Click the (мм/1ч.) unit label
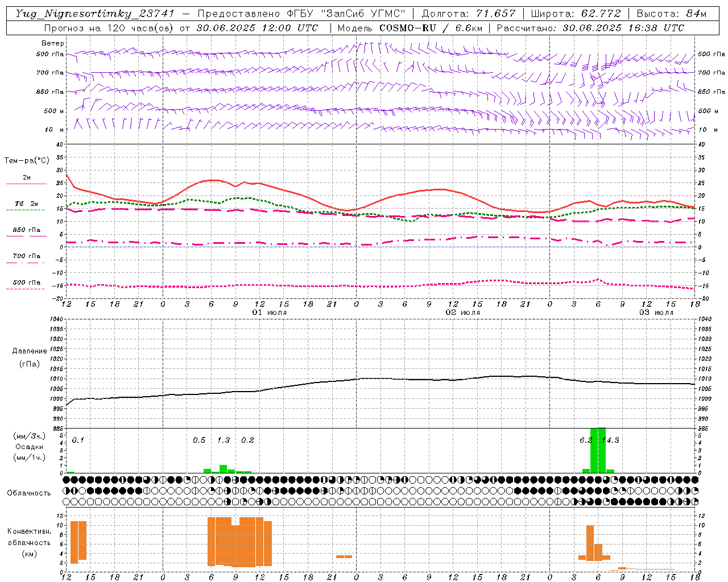Viewport: 728px width, 582px height. 29,458
